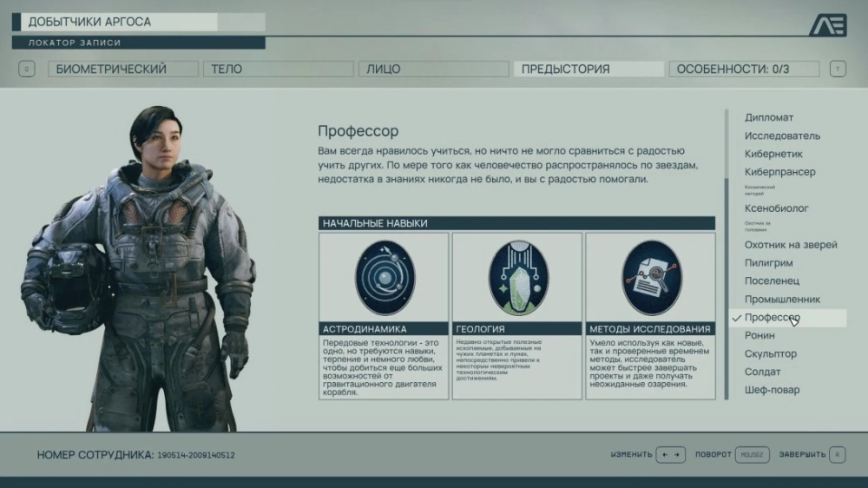The width and height of the screenshot is (868, 488).
Task: Click the Астродинамика skill icon
Action: [384, 277]
